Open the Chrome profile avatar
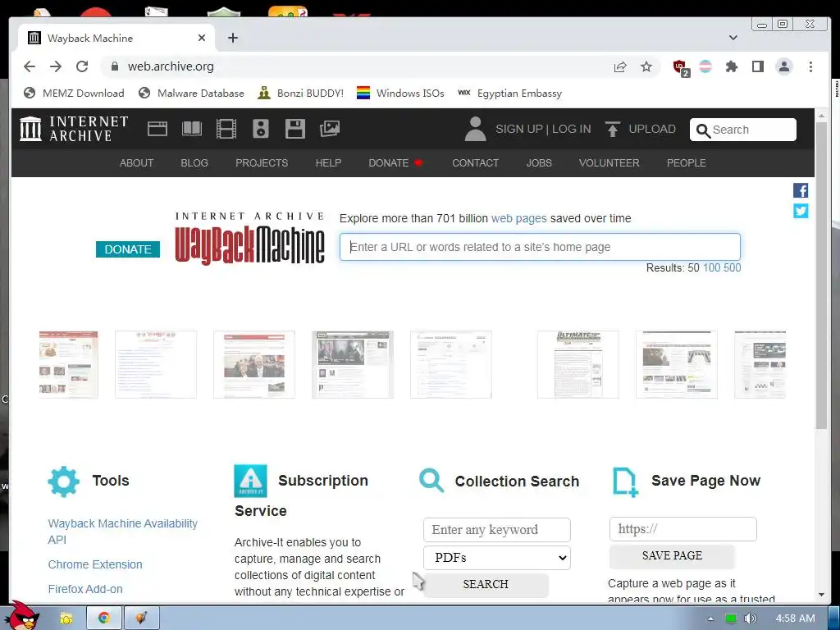Image resolution: width=840 pixels, height=630 pixels. pos(783,66)
